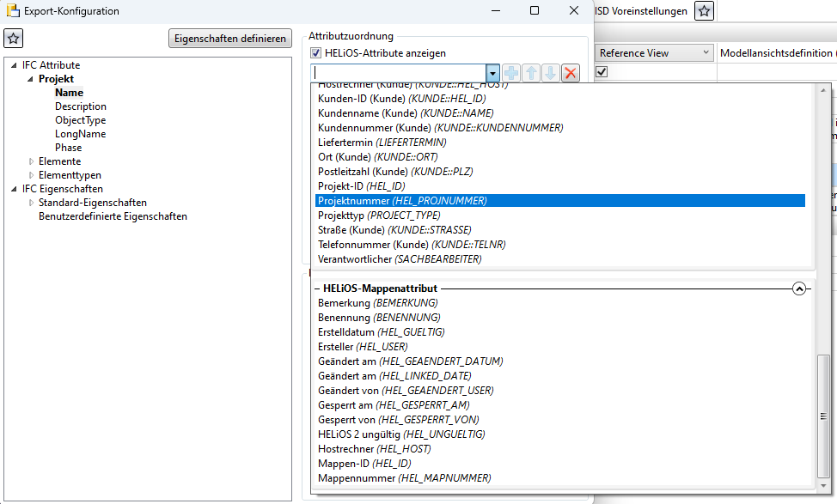Viewport: 837px width, 504px height.
Task: Open the attribute combo box dropdown arrow
Action: tap(492, 73)
